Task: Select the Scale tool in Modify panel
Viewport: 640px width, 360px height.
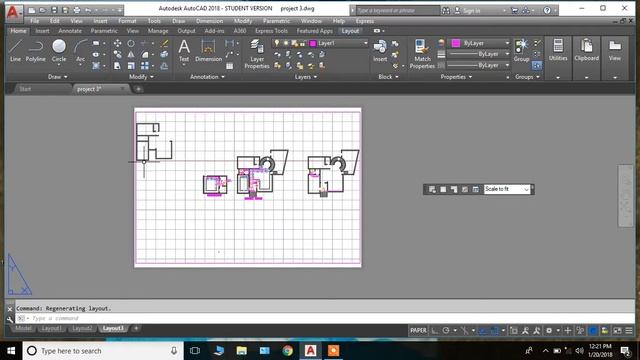Action: [131, 66]
